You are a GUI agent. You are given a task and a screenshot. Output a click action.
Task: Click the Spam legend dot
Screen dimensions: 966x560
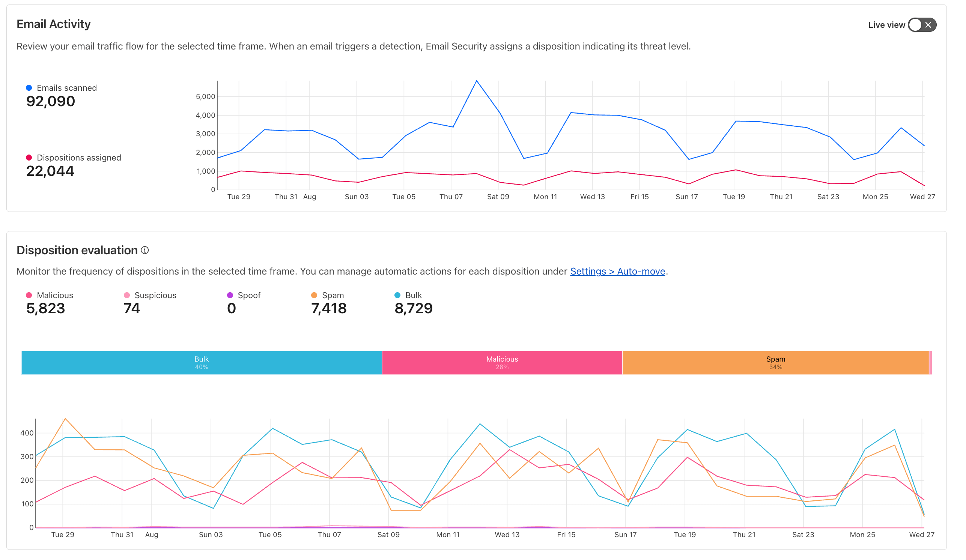point(314,295)
